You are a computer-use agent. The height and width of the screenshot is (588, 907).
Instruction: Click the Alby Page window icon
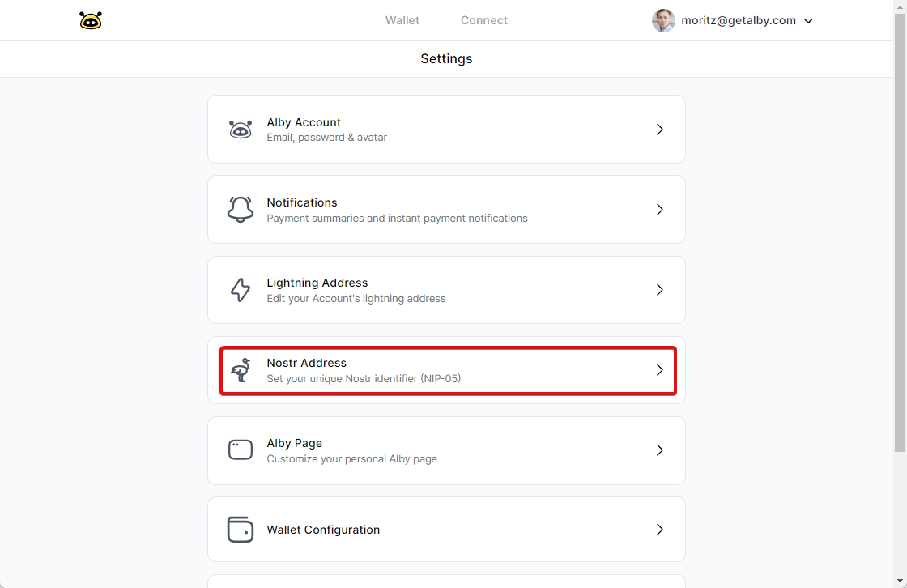pyautogui.click(x=241, y=450)
